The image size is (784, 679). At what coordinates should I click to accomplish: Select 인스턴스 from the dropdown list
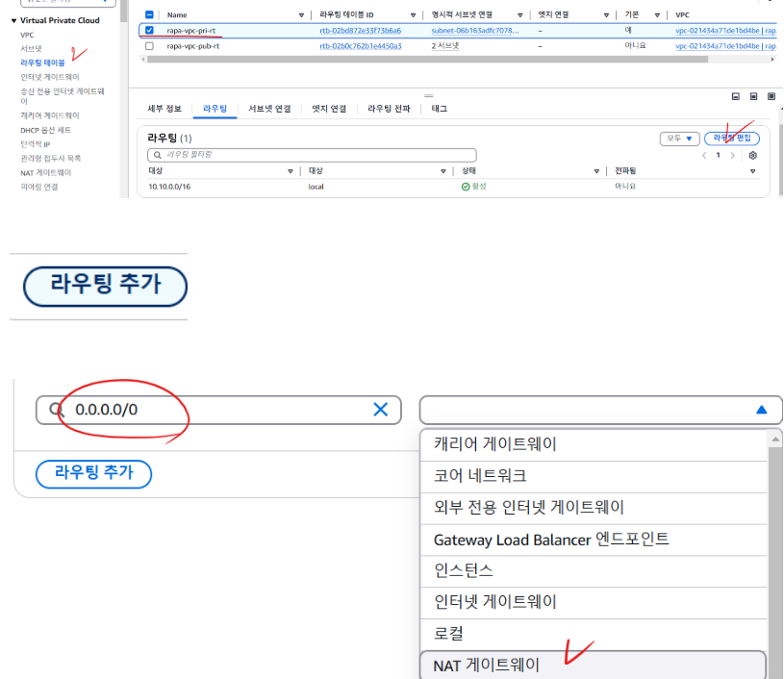tap(594, 571)
